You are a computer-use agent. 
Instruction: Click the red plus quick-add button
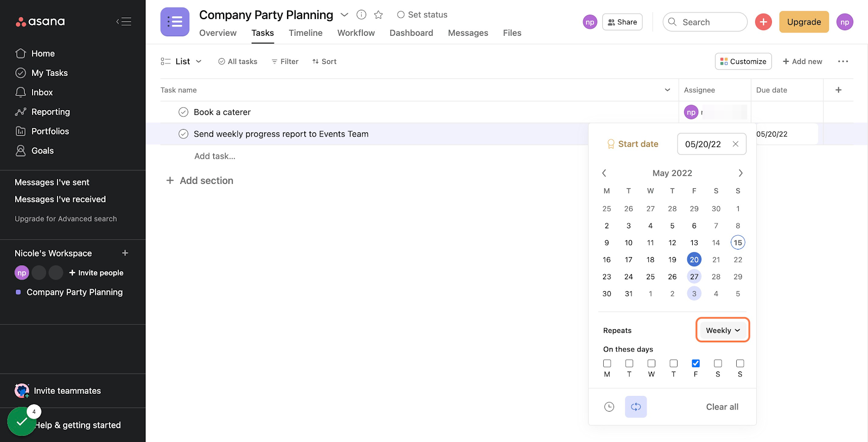pyautogui.click(x=763, y=22)
